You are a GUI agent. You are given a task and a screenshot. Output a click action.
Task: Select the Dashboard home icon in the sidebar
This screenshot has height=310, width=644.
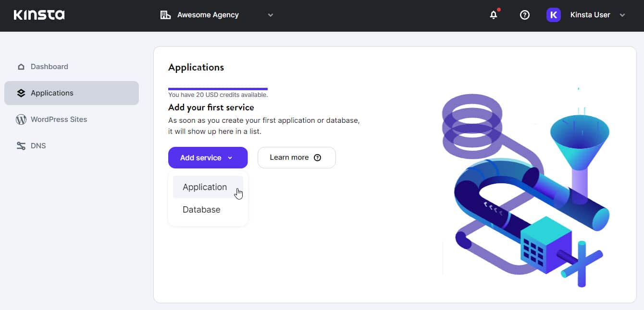pyautogui.click(x=21, y=66)
